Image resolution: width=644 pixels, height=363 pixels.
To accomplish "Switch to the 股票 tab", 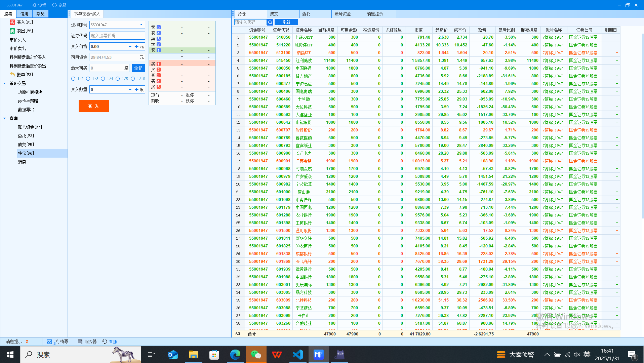I will 8,14.
